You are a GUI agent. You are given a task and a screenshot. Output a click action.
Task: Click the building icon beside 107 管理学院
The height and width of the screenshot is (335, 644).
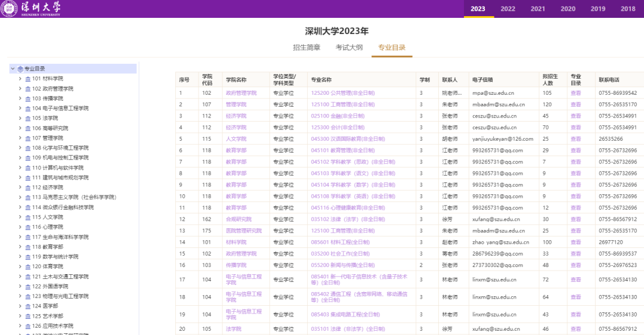(x=28, y=138)
